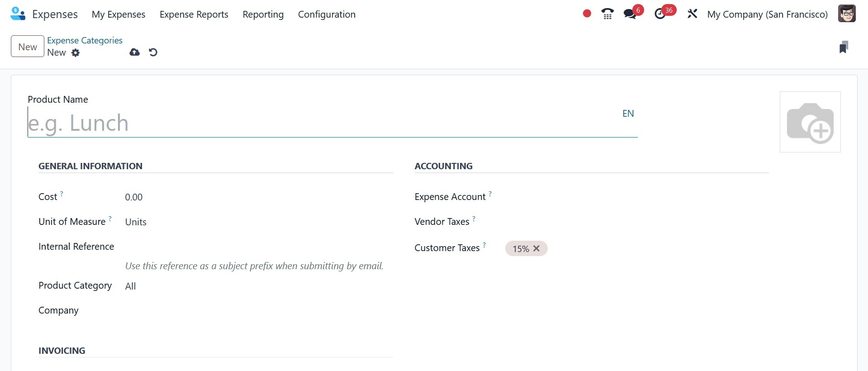868x371 pixels.
Task: Open the conversations messages icon
Action: tap(630, 14)
